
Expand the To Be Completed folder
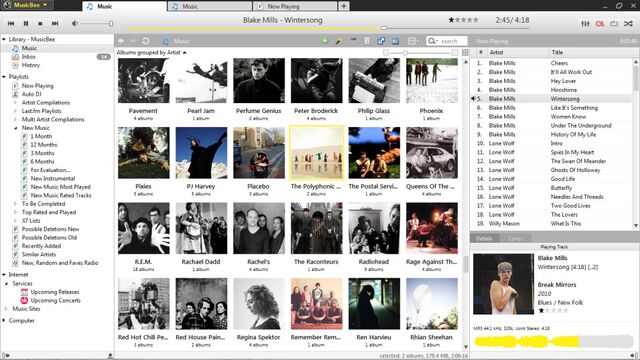pyautogui.click(x=16, y=204)
